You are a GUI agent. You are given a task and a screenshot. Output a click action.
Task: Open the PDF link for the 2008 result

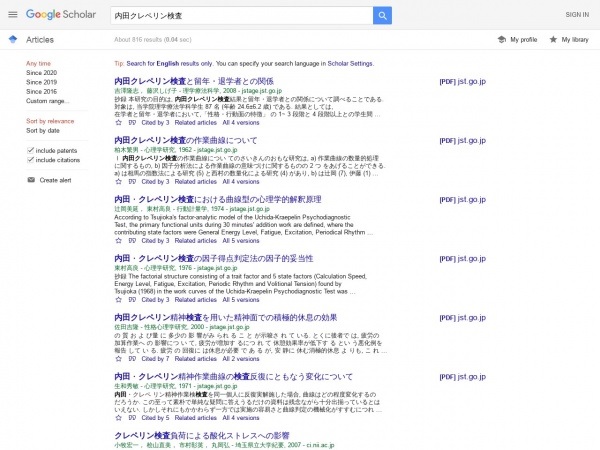pyautogui.click(x=463, y=81)
